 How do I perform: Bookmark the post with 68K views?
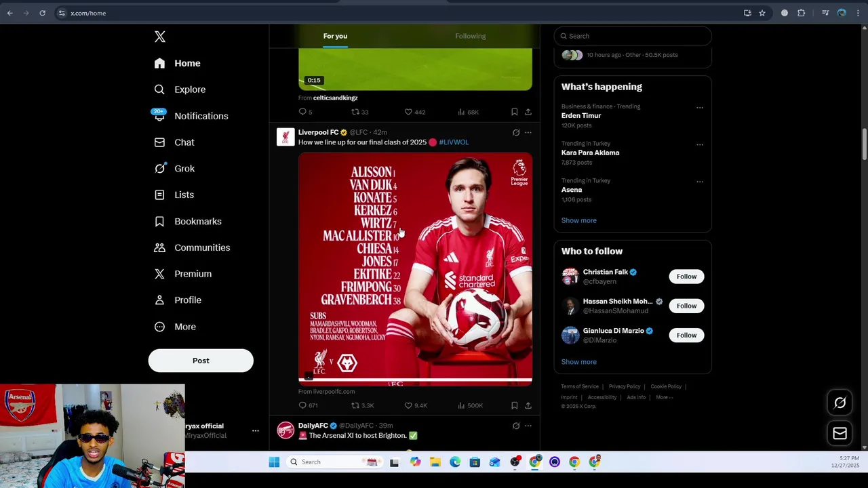coord(514,112)
